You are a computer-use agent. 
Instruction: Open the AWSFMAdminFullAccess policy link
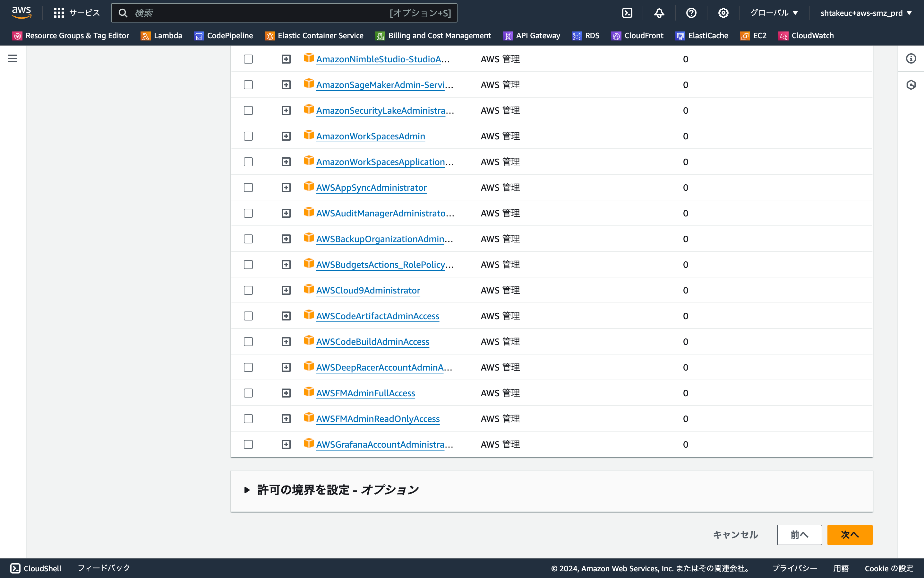[365, 393]
